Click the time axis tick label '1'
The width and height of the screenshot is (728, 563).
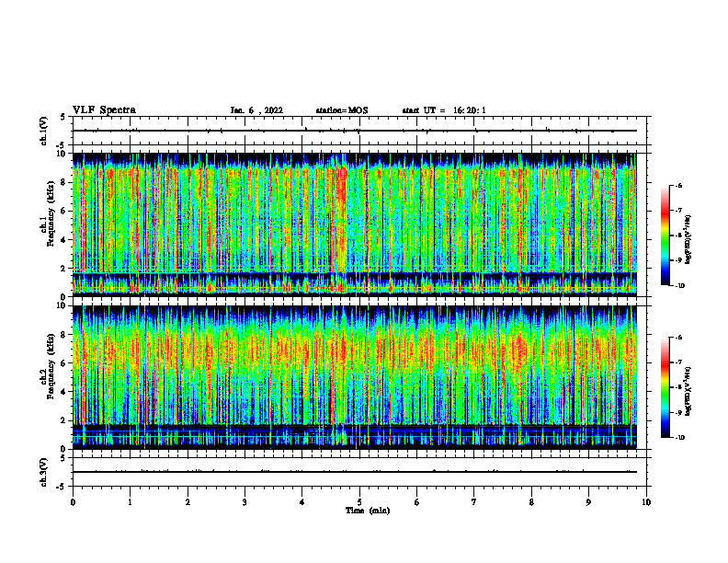coord(131,502)
